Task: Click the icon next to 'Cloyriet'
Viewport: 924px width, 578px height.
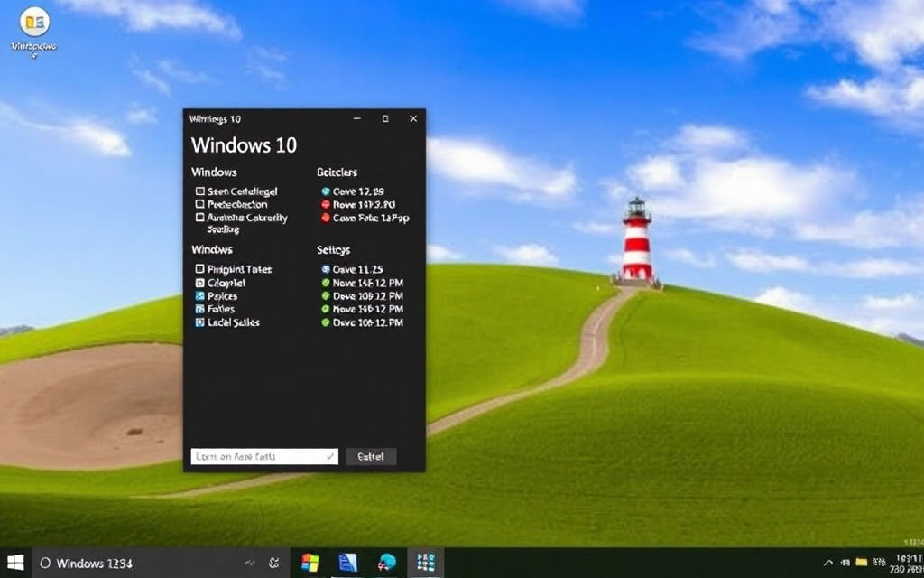Action: coord(200,283)
